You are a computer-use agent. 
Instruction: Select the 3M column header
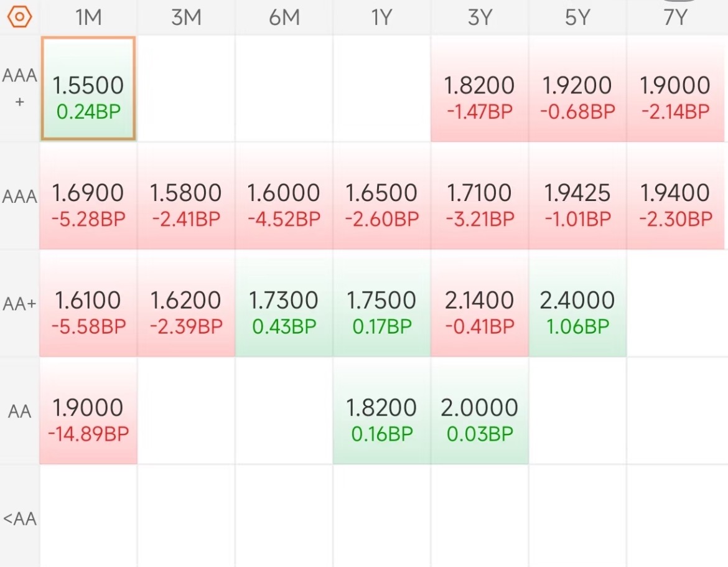tap(186, 17)
